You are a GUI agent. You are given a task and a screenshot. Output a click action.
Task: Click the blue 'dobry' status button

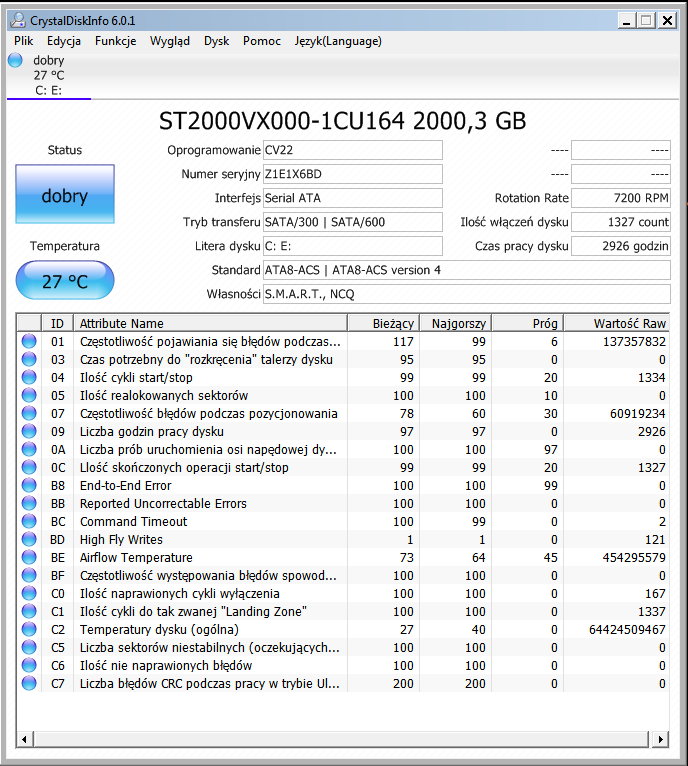pos(65,194)
